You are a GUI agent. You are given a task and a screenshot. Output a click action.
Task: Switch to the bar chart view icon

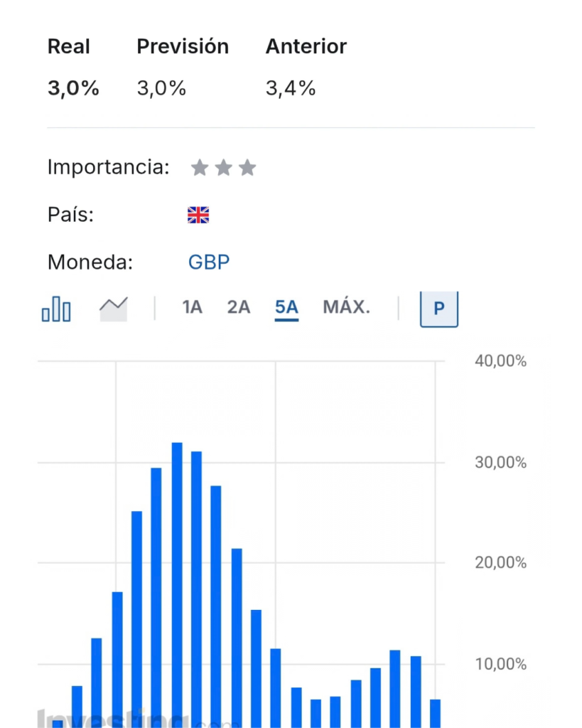pyautogui.click(x=56, y=309)
